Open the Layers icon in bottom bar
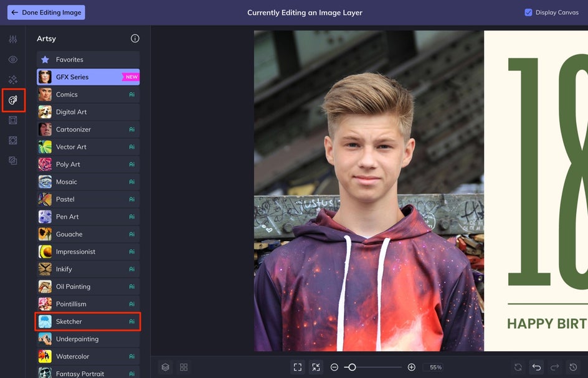The height and width of the screenshot is (378, 588). 166,367
